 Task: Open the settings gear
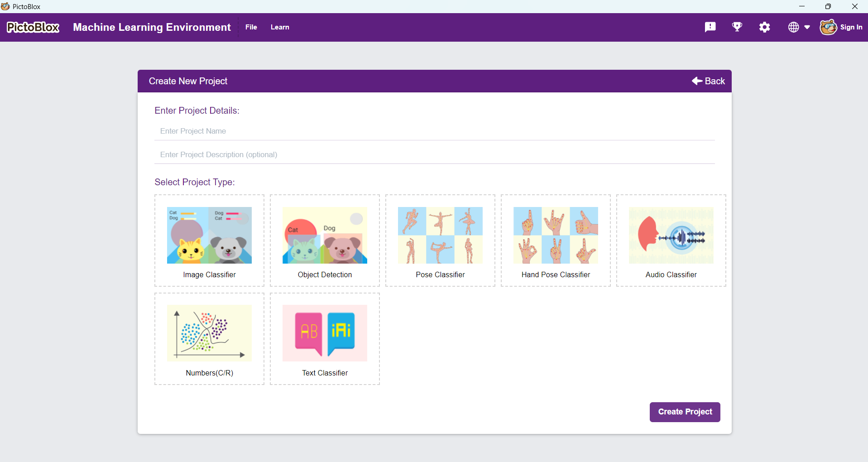765,27
